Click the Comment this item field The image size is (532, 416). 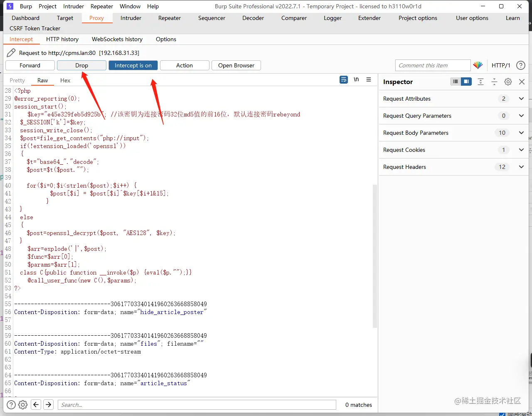pyautogui.click(x=433, y=65)
